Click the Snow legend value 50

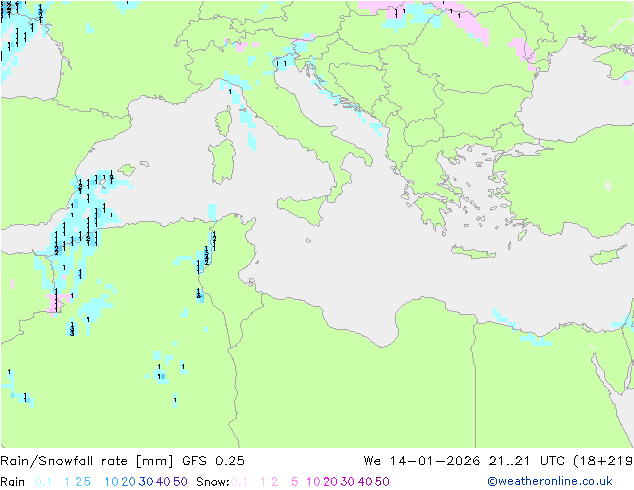(382, 482)
